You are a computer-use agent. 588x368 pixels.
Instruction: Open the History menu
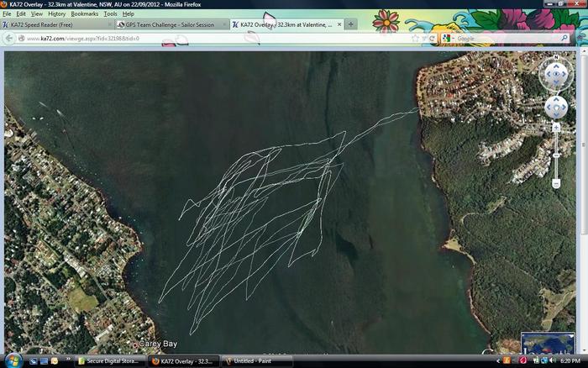pos(56,14)
